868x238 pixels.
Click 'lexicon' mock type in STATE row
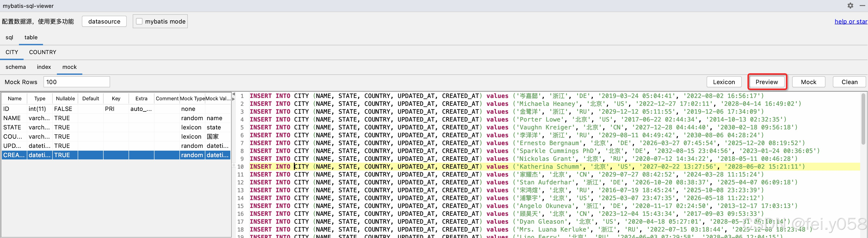pos(192,127)
